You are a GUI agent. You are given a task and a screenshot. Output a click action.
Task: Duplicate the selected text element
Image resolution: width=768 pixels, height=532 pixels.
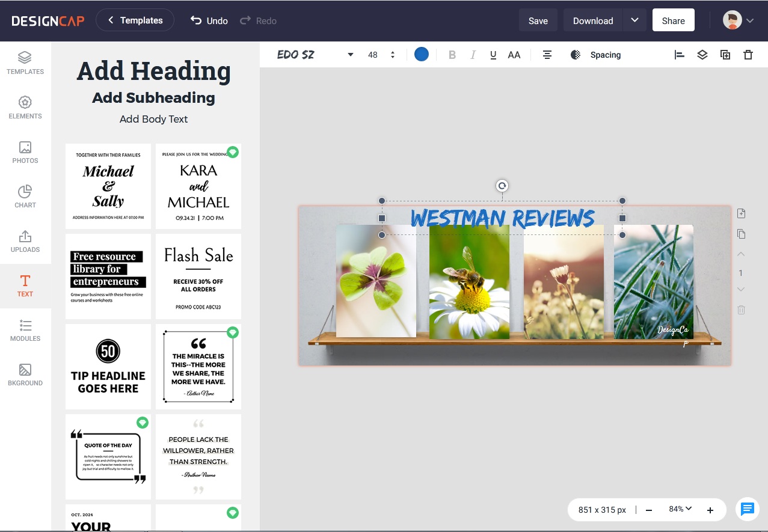point(725,55)
